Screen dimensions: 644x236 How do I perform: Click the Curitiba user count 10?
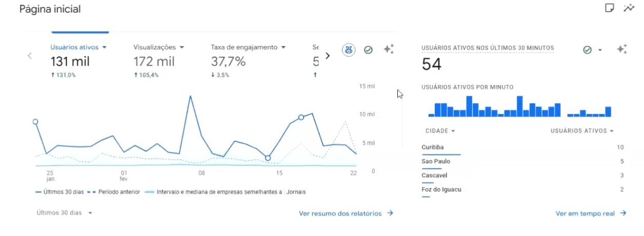(620, 147)
